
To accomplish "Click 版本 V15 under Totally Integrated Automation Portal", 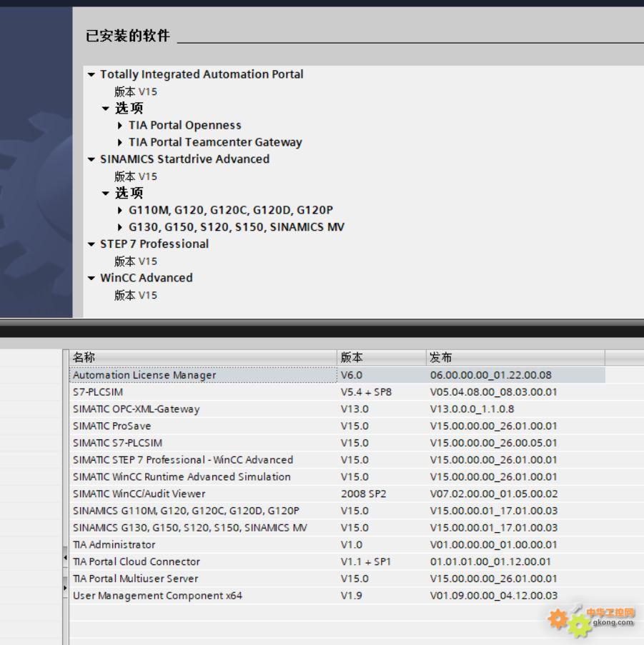I will click(136, 91).
